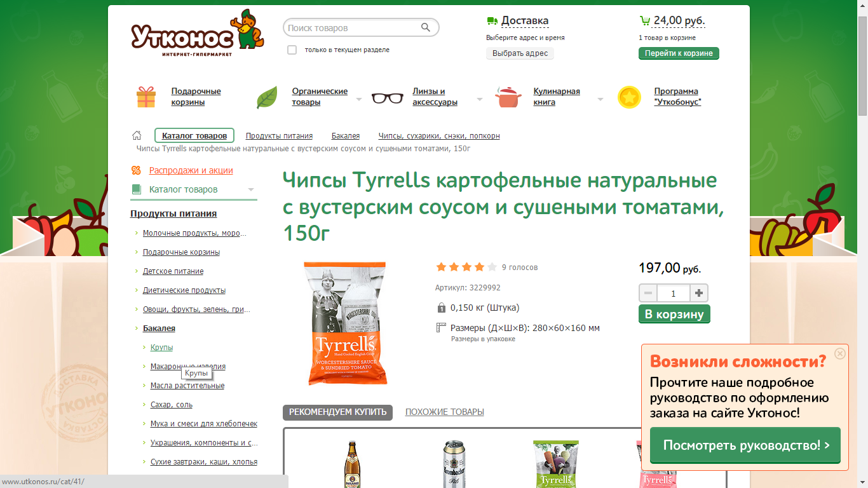The height and width of the screenshot is (488, 868).
Task: Click the quantity input field
Action: (x=674, y=293)
